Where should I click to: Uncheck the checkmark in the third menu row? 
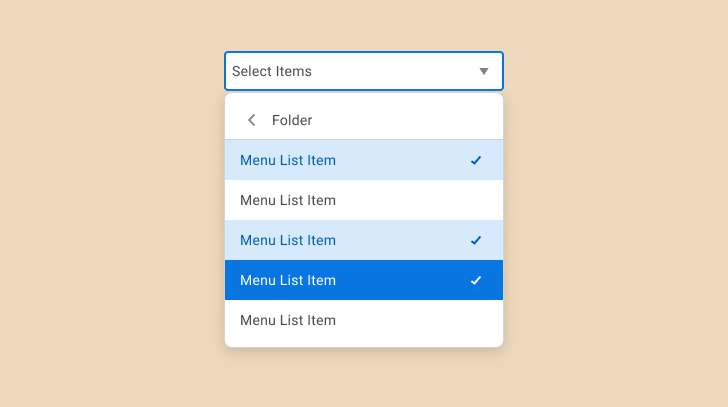click(476, 240)
